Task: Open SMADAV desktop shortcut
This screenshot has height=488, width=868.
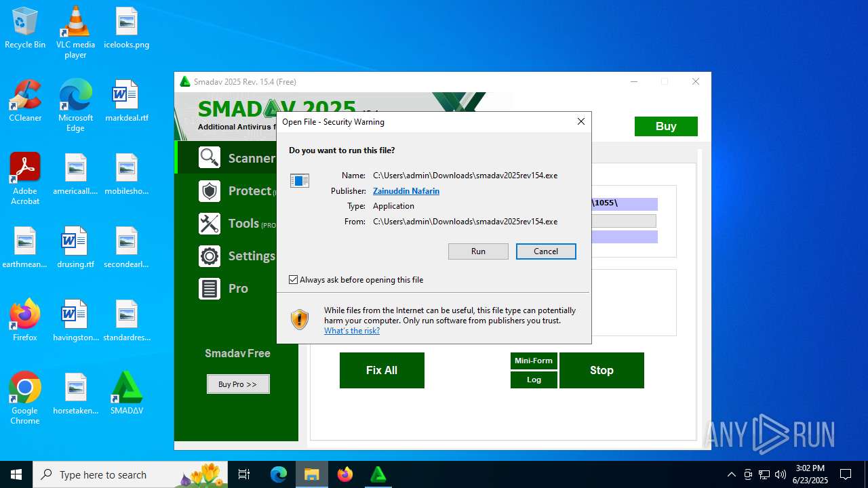Action: pos(126,394)
